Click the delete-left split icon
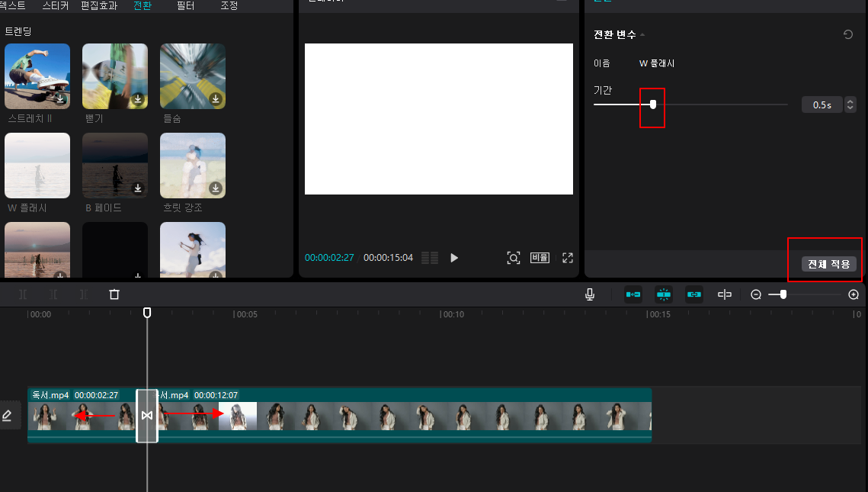Screen dimensions: 868x492 coord(53,294)
